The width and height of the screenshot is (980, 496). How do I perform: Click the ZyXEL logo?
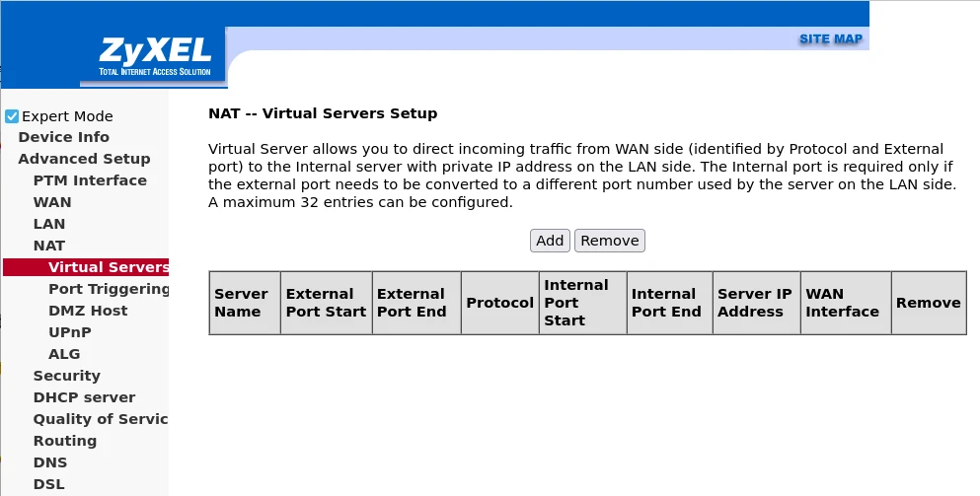click(153, 57)
